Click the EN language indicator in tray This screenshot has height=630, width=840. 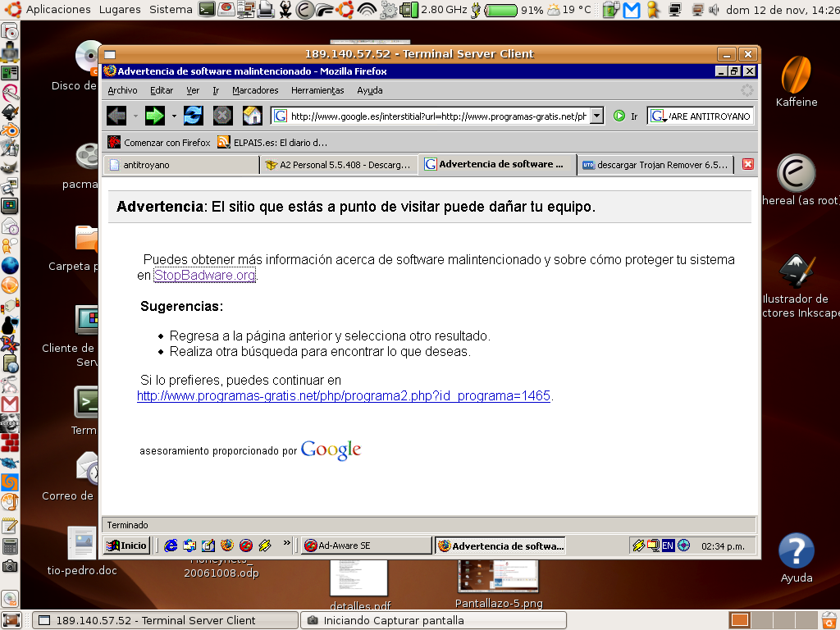(x=668, y=546)
